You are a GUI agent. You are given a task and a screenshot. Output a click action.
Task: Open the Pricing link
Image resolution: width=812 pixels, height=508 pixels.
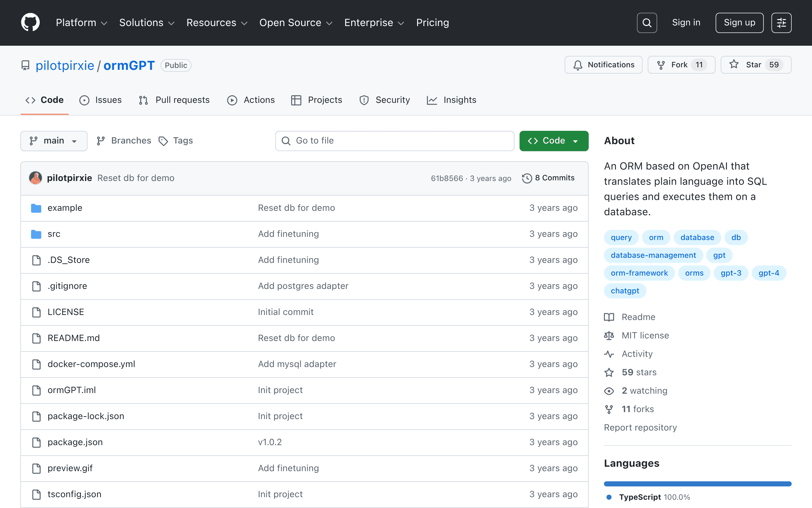pos(433,23)
